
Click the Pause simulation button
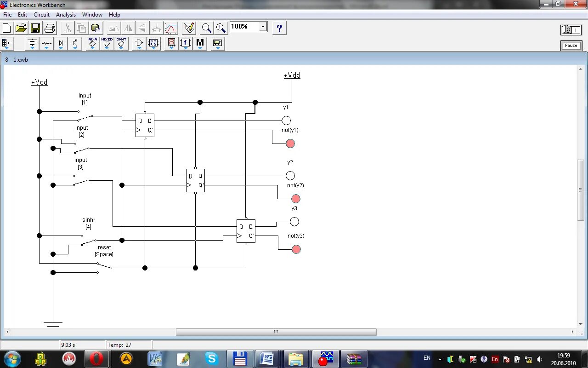click(571, 46)
